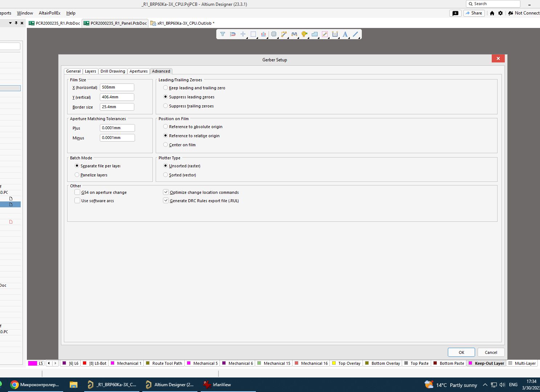Switch to the AltairPollEx menu
Viewport: 540px width, 392px height.
coord(50,13)
